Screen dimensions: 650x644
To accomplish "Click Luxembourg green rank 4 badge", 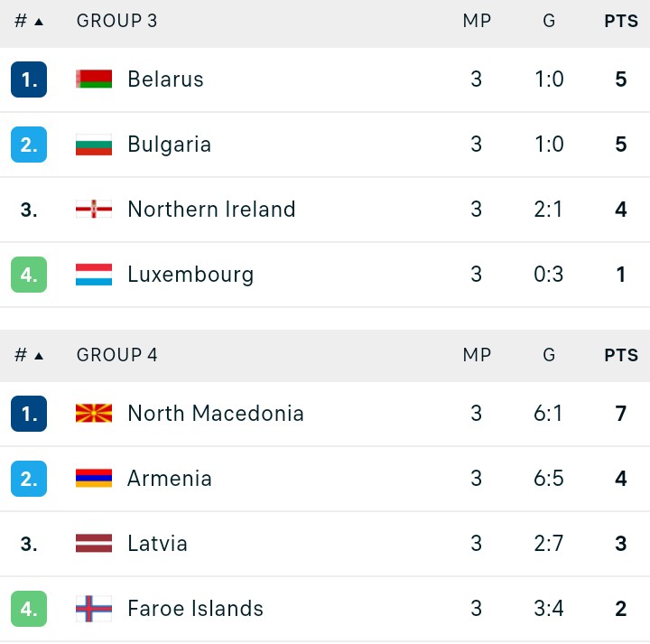I will pos(29,275).
